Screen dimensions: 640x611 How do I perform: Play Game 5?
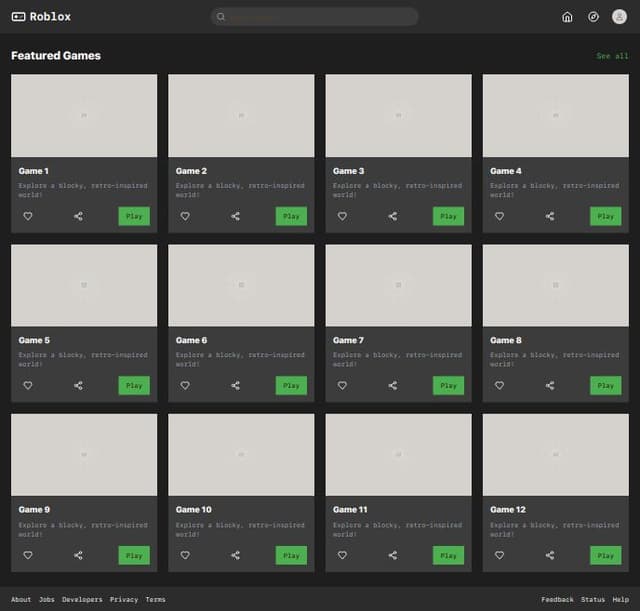[x=134, y=386]
